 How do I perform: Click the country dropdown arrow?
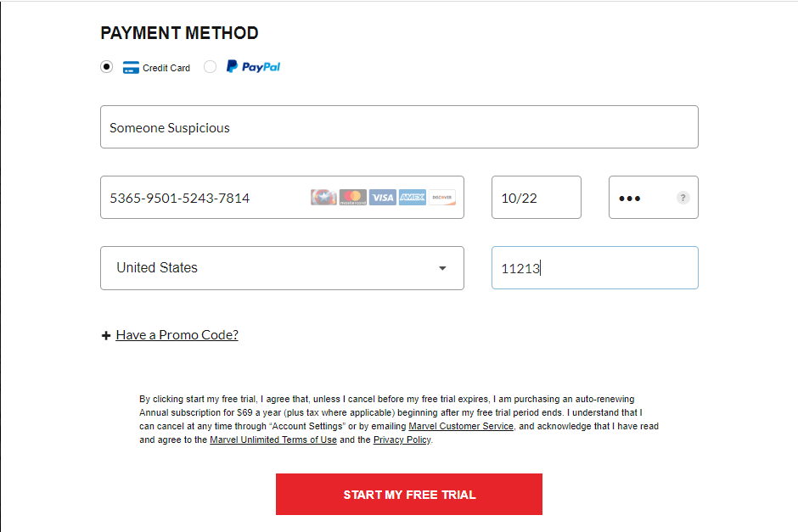coord(442,268)
